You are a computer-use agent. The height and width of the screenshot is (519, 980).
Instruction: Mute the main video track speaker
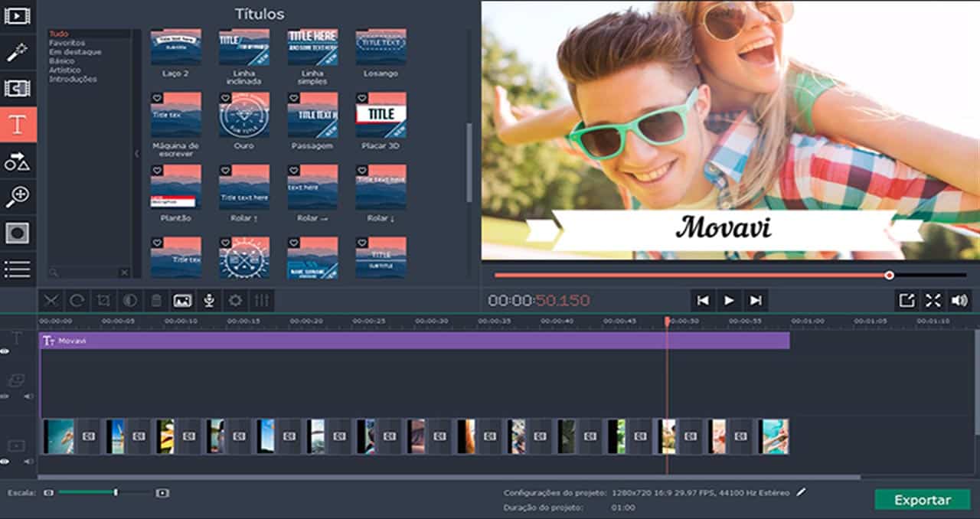(x=28, y=462)
